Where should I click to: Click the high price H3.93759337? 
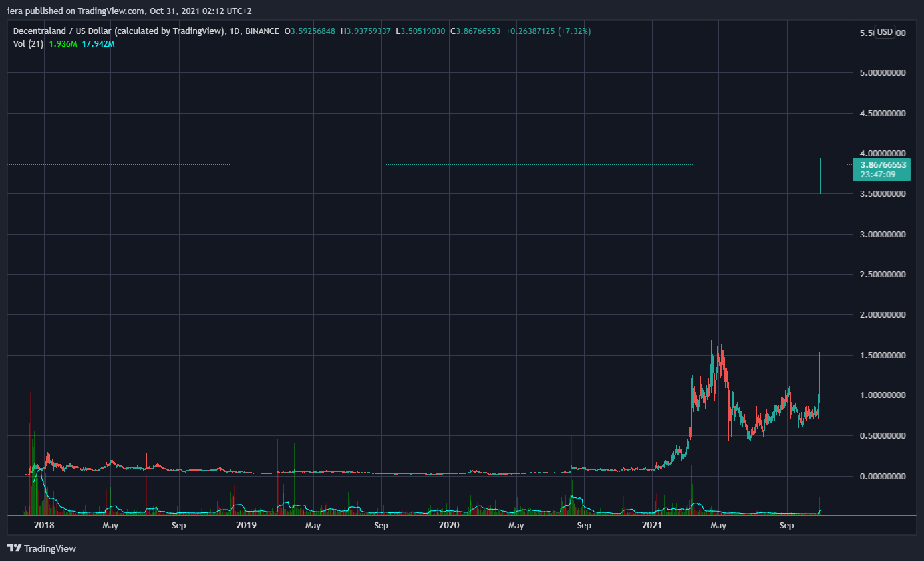367,31
